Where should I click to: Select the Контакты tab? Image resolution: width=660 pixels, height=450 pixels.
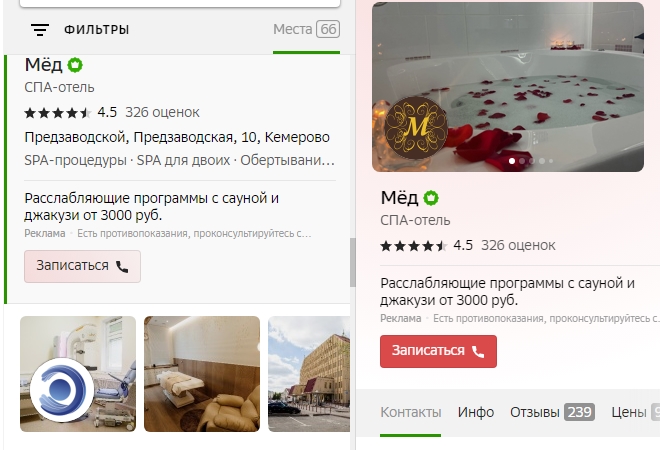[x=410, y=412]
